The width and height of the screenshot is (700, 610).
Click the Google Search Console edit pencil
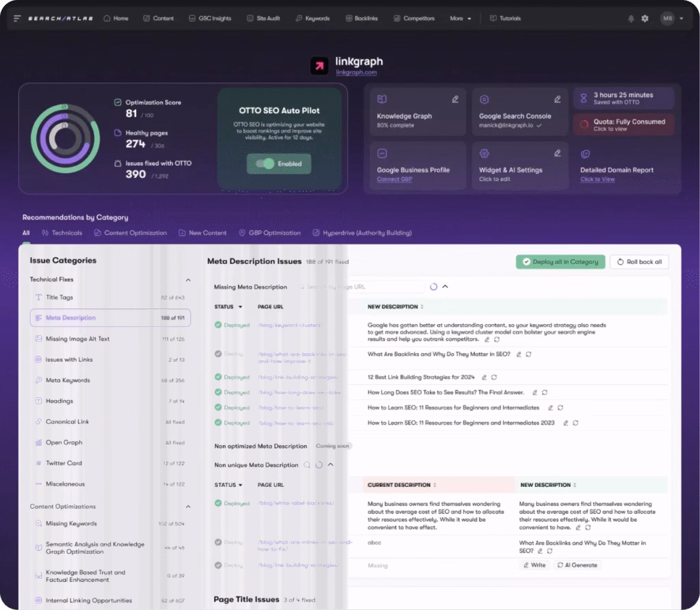557,99
